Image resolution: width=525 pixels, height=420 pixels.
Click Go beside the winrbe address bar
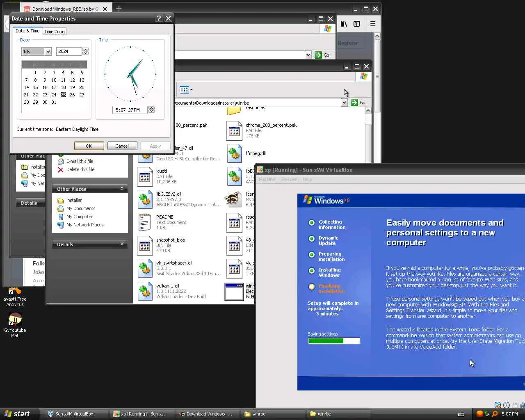tap(358, 103)
